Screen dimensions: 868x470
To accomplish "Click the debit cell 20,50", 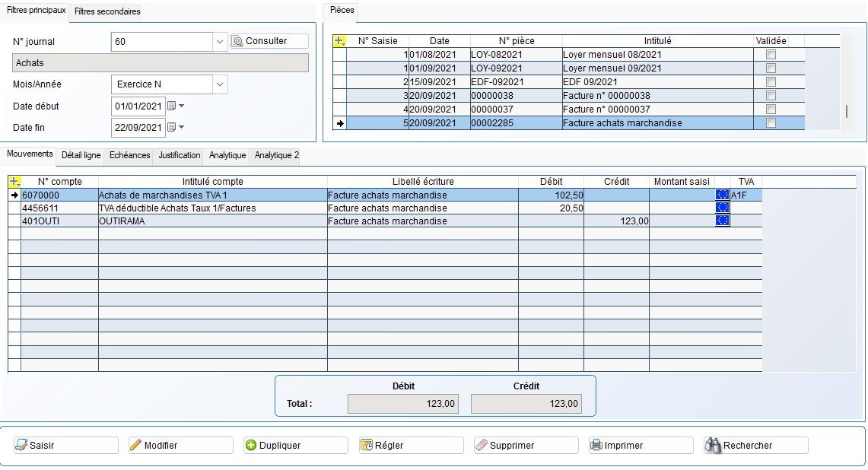I will 551,208.
